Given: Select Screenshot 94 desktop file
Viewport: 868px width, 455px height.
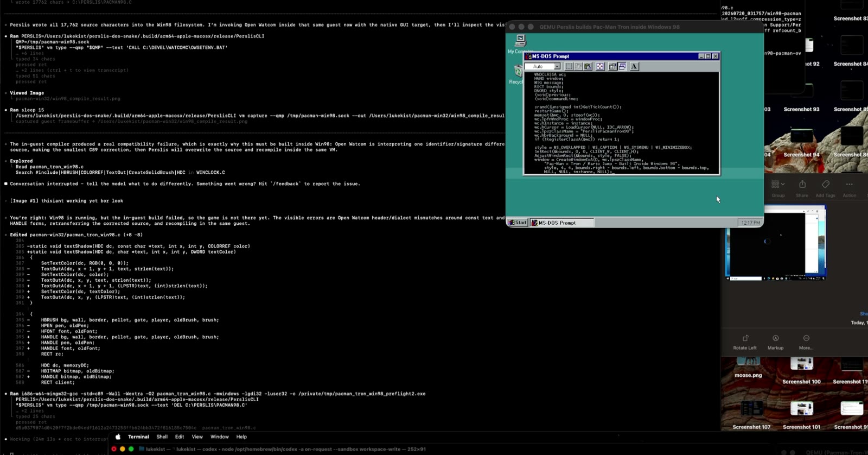Looking at the screenshot, I should tap(801, 144).
